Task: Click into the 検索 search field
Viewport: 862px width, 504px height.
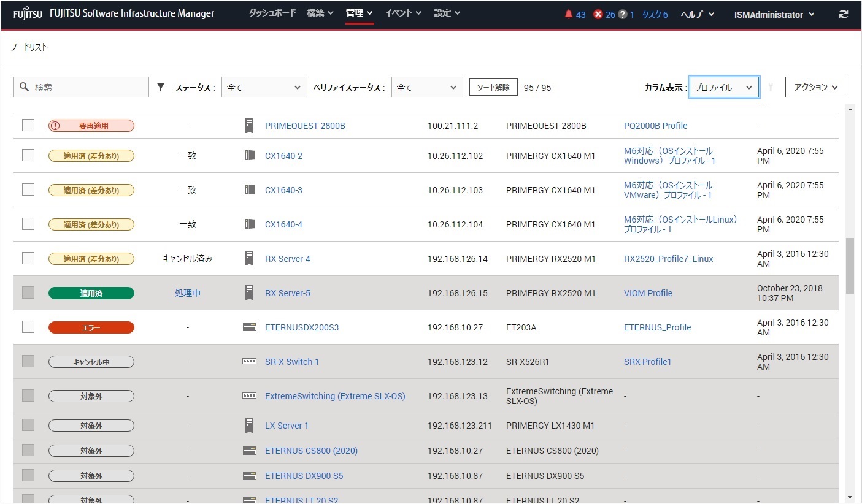Action: pos(81,87)
